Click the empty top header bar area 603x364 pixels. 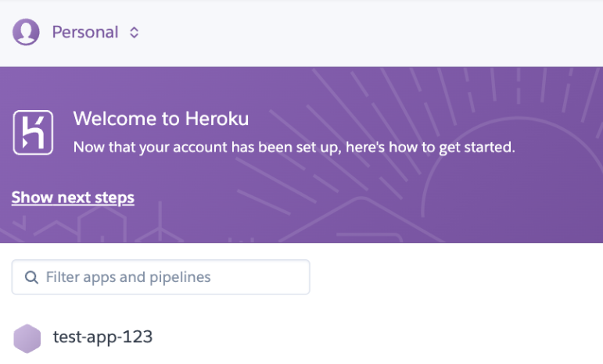(x=375, y=33)
